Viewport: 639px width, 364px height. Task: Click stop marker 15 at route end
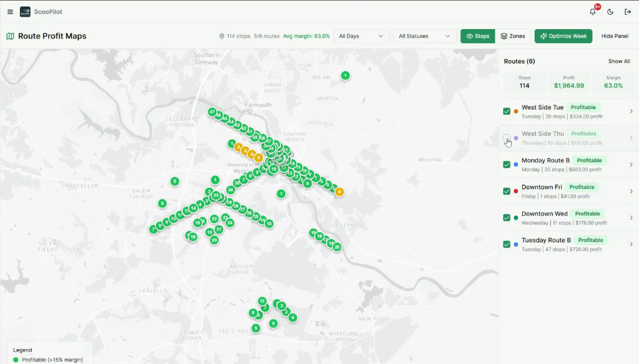268,224
